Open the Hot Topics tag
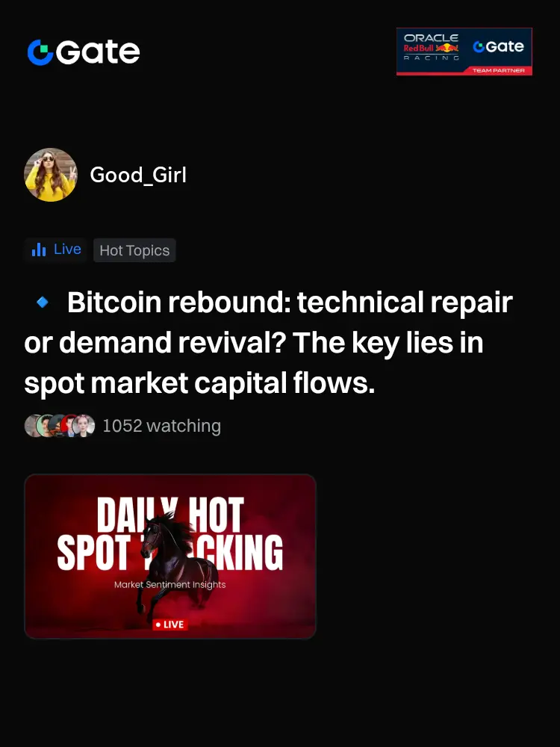Viewport: 560px width, 747px height. 134,250
